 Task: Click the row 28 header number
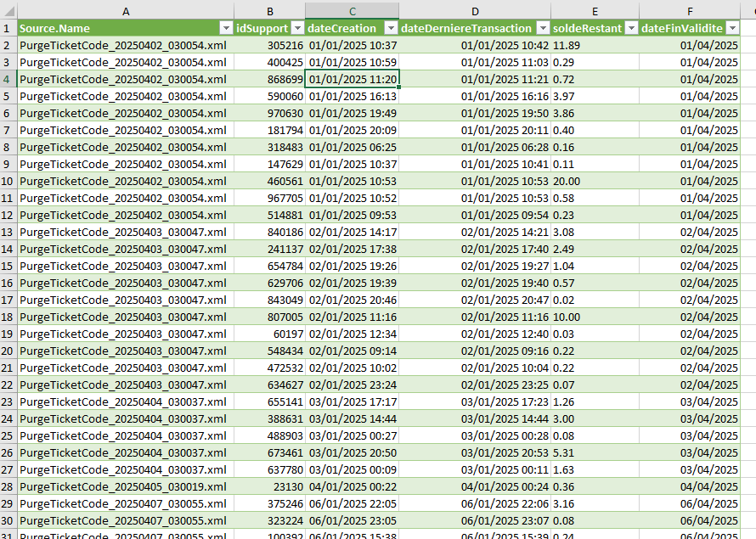point(8,486)
